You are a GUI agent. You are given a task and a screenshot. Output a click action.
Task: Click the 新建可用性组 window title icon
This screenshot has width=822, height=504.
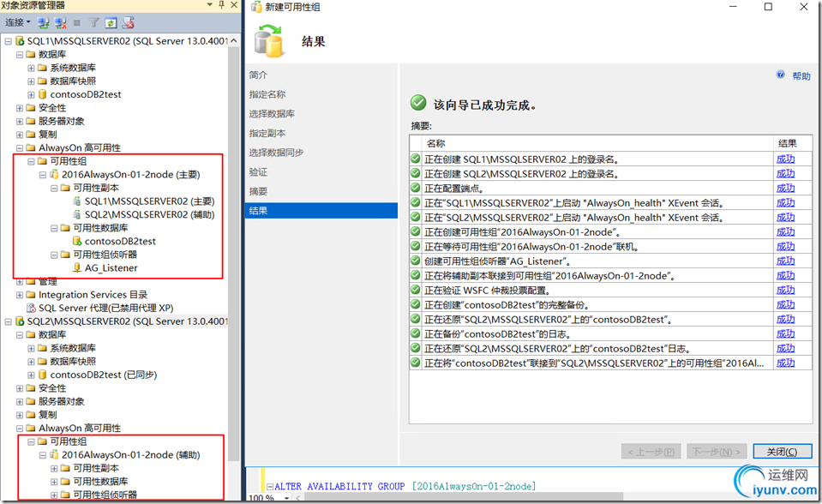point(256,7)
